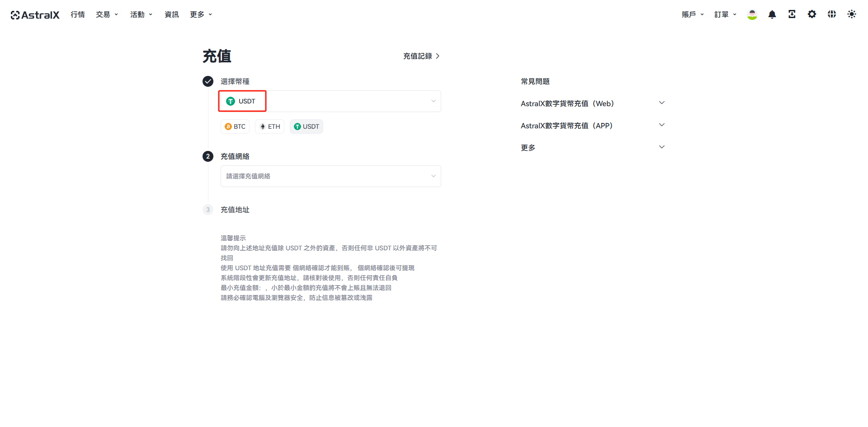Open the 行情 market page
The height and width of the screenshot is (427, 868).
[78, 14]
